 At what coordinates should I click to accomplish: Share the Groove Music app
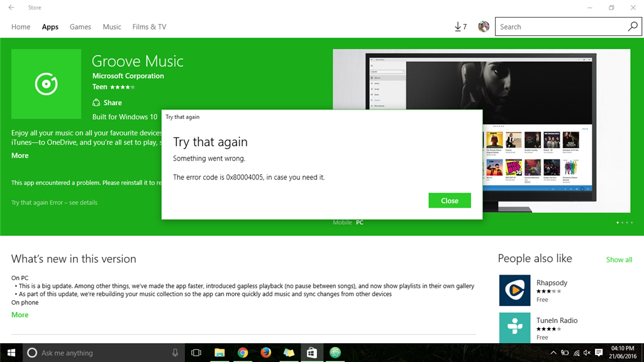click(x=107, y=103)
